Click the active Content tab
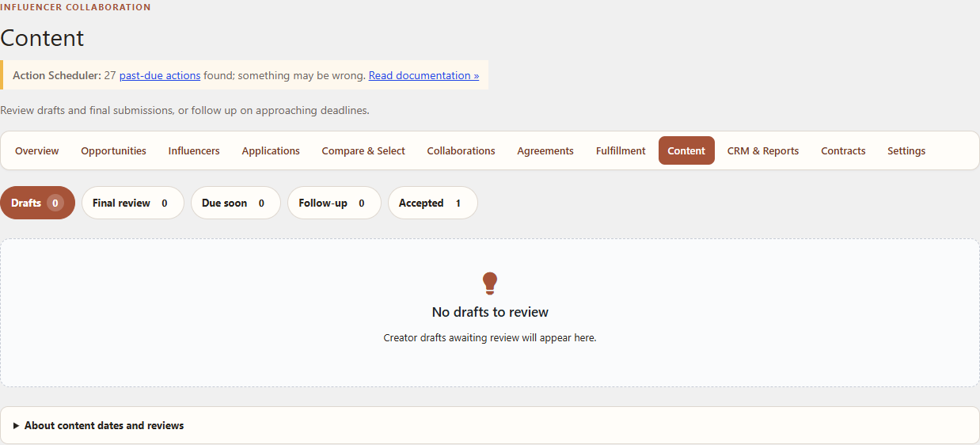 686,150
